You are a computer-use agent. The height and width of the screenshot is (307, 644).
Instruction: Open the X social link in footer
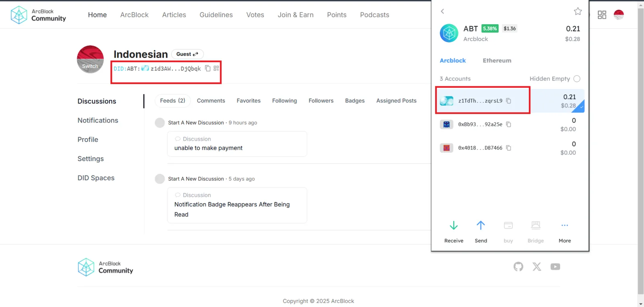tap(537, 267)
